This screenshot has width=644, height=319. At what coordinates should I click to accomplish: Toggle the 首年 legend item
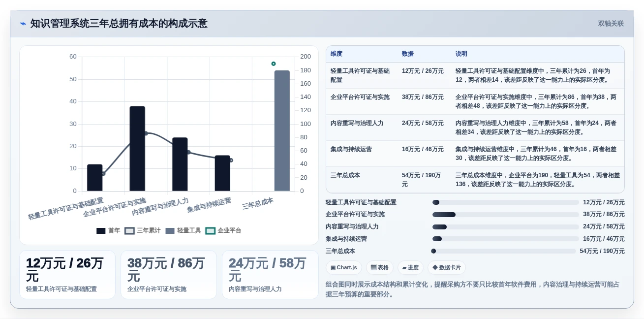tap(108, 230)
